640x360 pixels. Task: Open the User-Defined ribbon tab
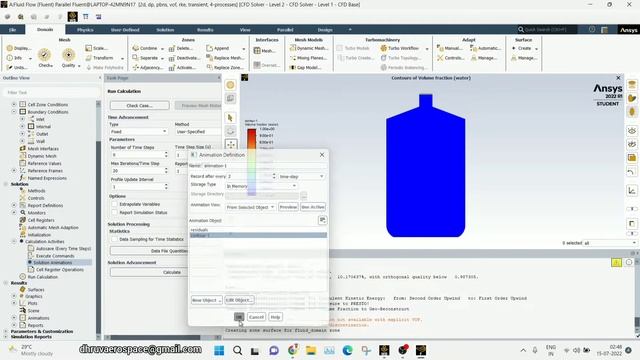125,30
